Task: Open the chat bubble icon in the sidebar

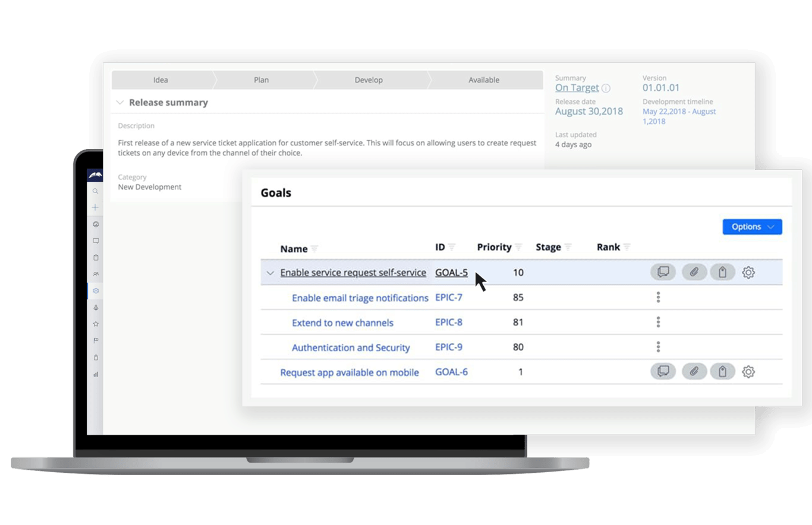Action: pyautogui.click(x=95, y=241)
